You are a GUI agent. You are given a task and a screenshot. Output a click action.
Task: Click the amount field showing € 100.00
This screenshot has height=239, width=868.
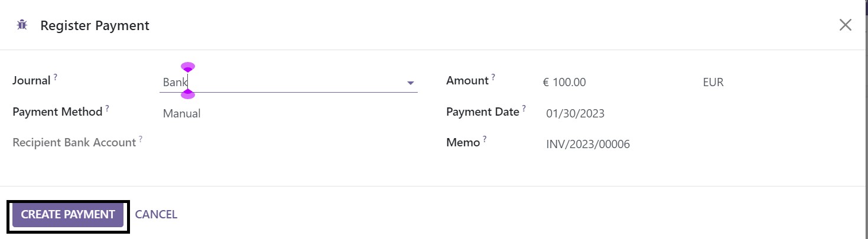(x=564, y=82)
